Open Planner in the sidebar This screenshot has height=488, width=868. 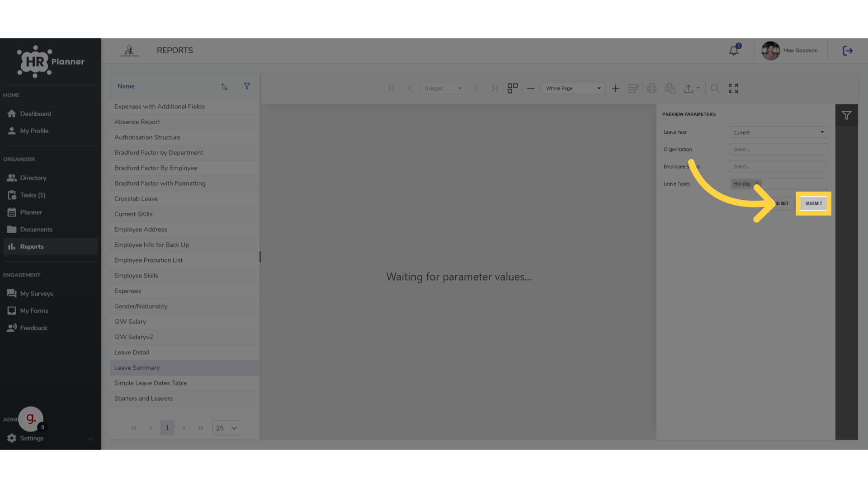pyautogui.click(x=50, y=212)
